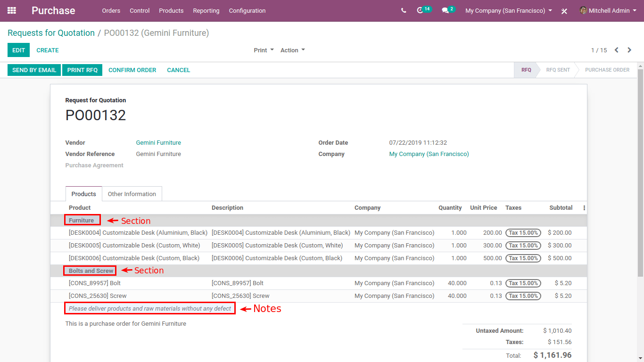Click the delivery note line text
Viewport: 644px width, 362px height.
pos(150,309)
